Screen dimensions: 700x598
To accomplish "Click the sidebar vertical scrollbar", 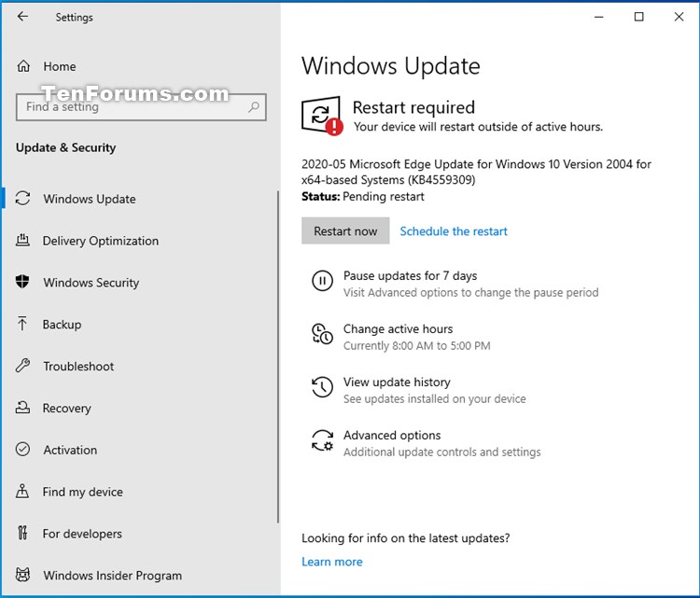I will pyautogui.click(x=278, y=357).
